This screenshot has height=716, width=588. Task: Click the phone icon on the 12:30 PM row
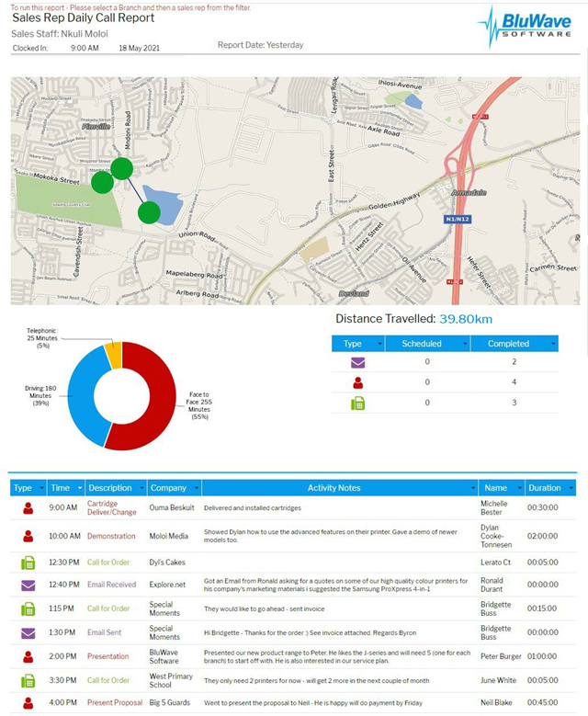(x=28, y=563)
